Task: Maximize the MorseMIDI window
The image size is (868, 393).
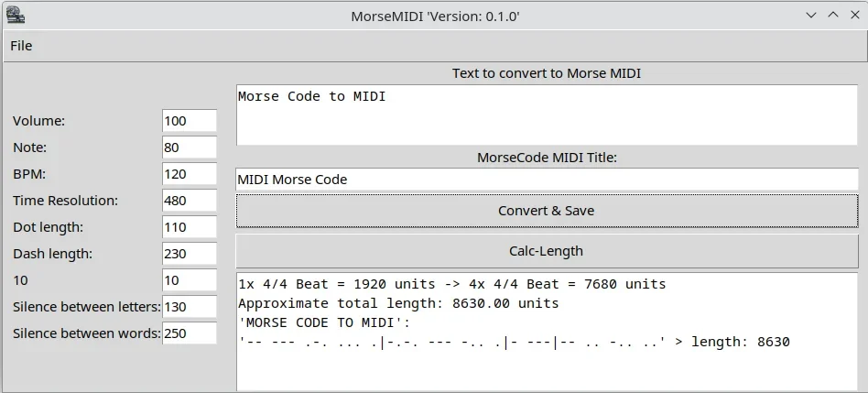Action: (x=832, y=15)
